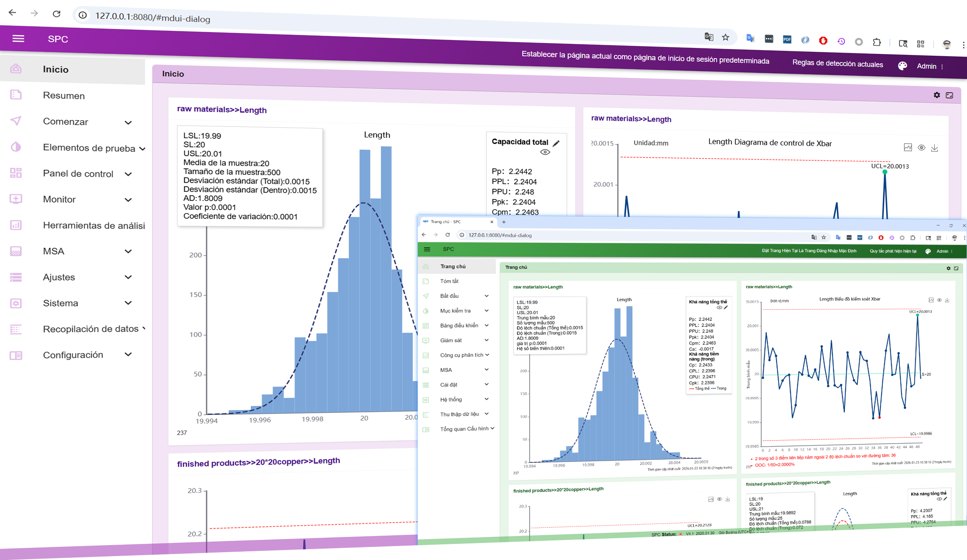The width and height of the screenshot is (967, 560).
Task: Open a new tab in the front browser
Action: click(504, 222)
